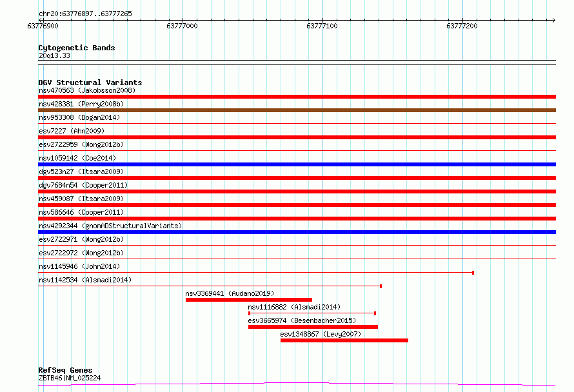Click the nsv459087 (Itsara2009) label

tap(81, 199)
